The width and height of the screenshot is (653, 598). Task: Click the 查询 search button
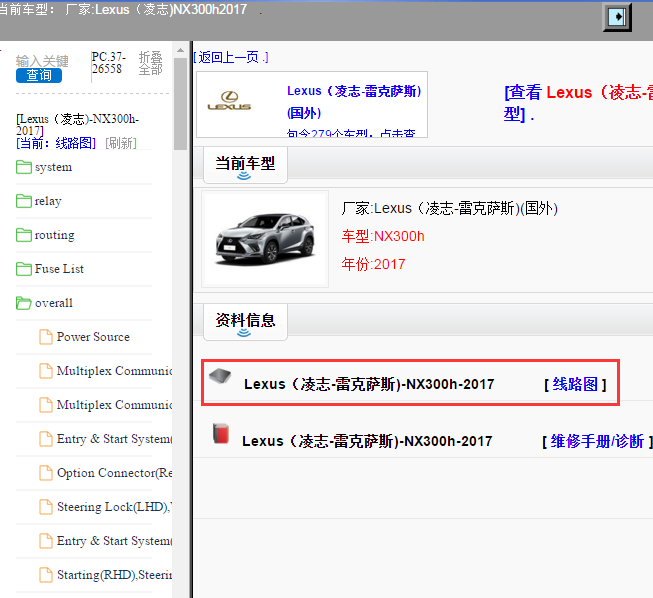click(x=39, y=75)
